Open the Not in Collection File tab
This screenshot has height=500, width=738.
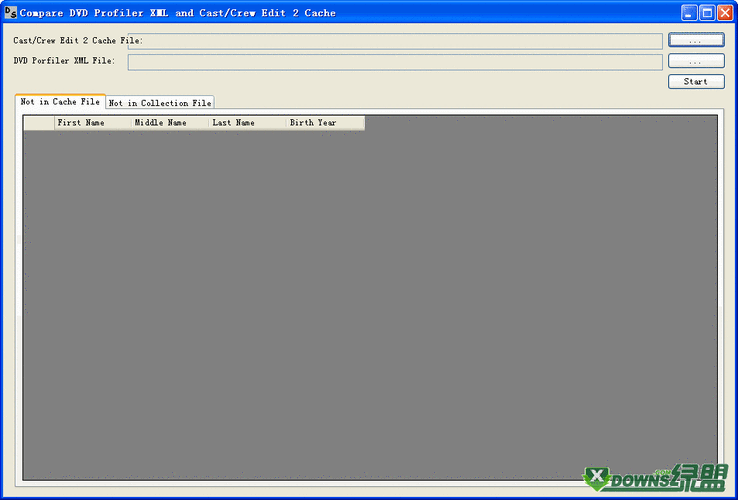point(160,103)
